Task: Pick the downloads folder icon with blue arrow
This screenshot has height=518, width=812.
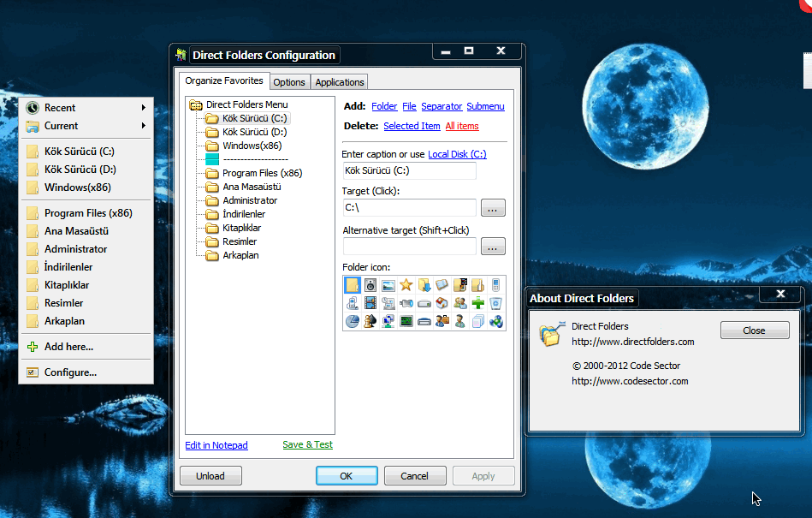Action: tap(424, 285)
